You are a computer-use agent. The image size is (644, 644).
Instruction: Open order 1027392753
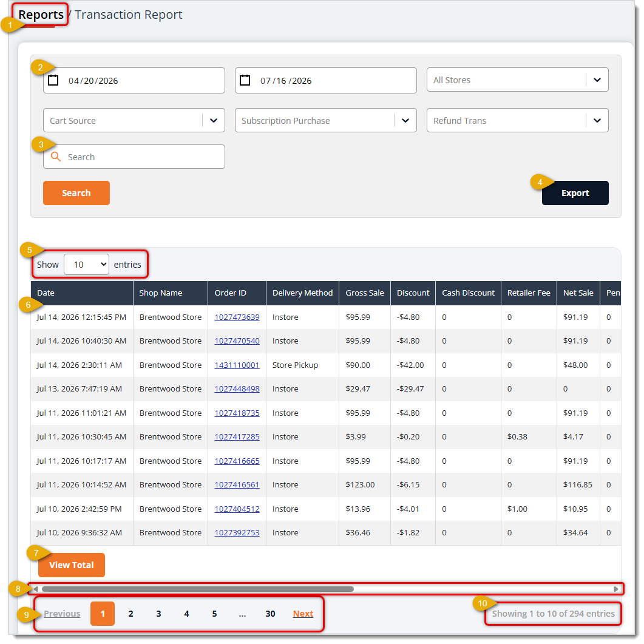(x=237, y=532)
